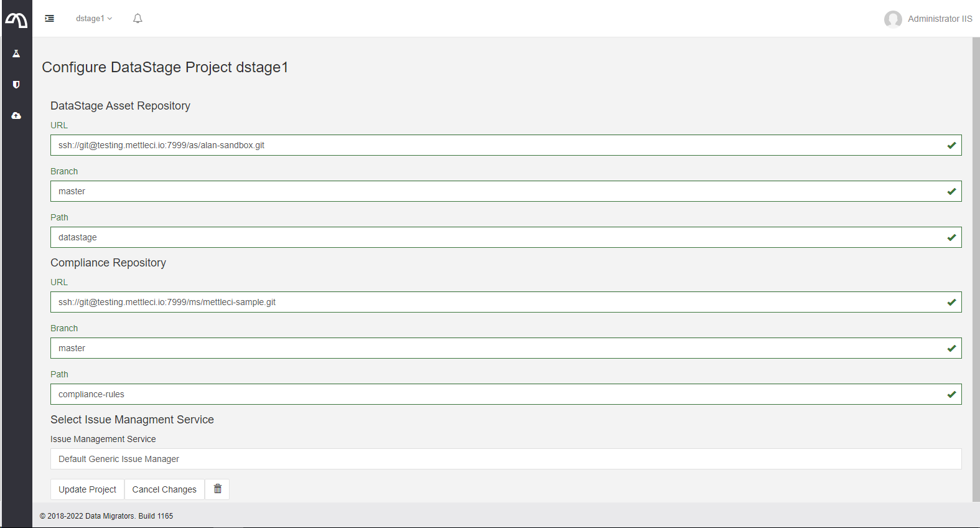Open the Issue Management Service dropdown
980x528 pixels.
[505, 459]
